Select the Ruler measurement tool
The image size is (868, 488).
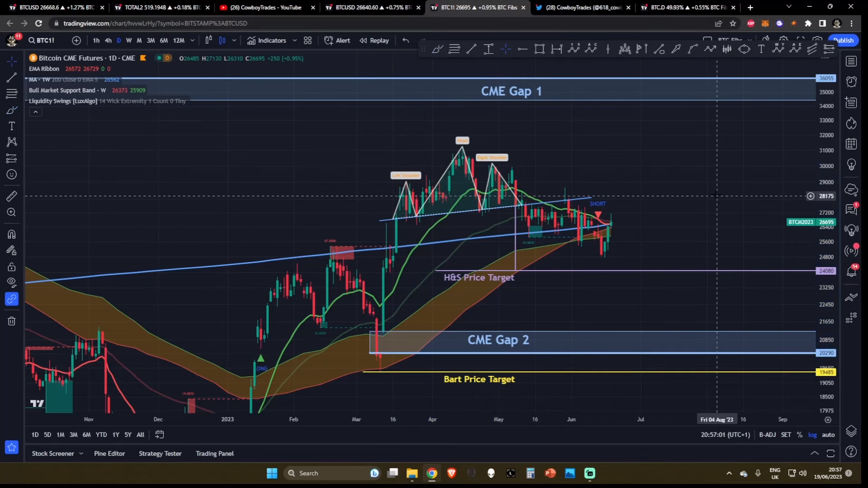(11, 196)
